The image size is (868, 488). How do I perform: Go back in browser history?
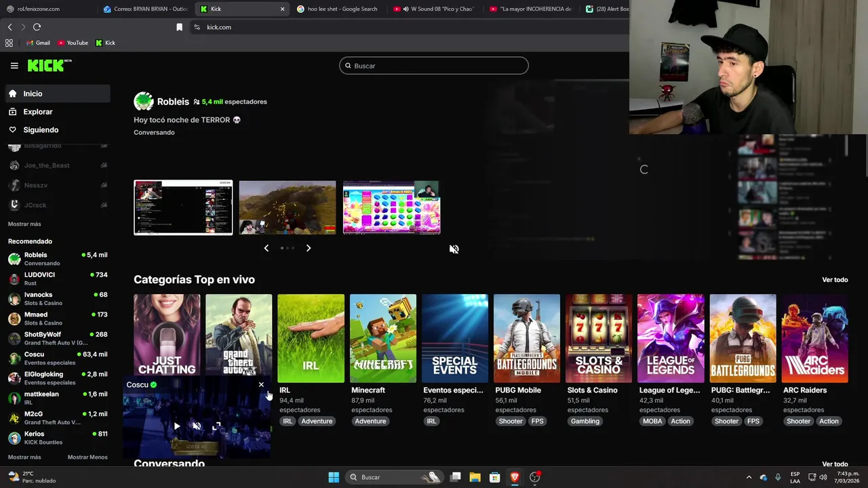[x=9, y=27]
